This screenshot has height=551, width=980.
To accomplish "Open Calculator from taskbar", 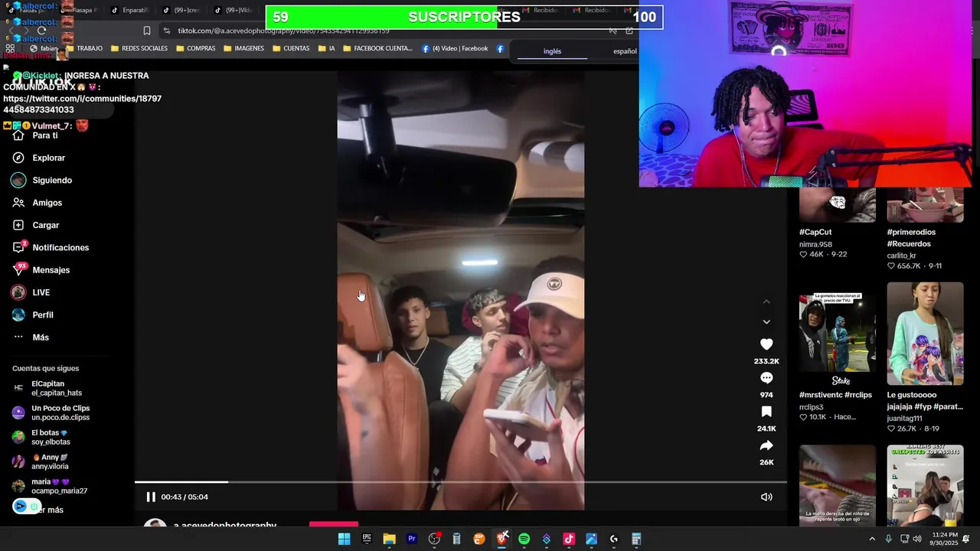I will pyautogui.click(x=636, y=539).
